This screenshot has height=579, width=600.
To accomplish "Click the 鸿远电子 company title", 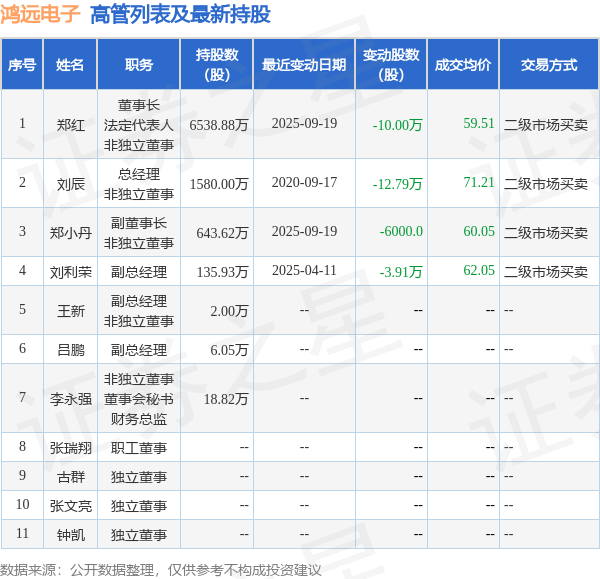I will pyautogui.click(x=40, y=15).
